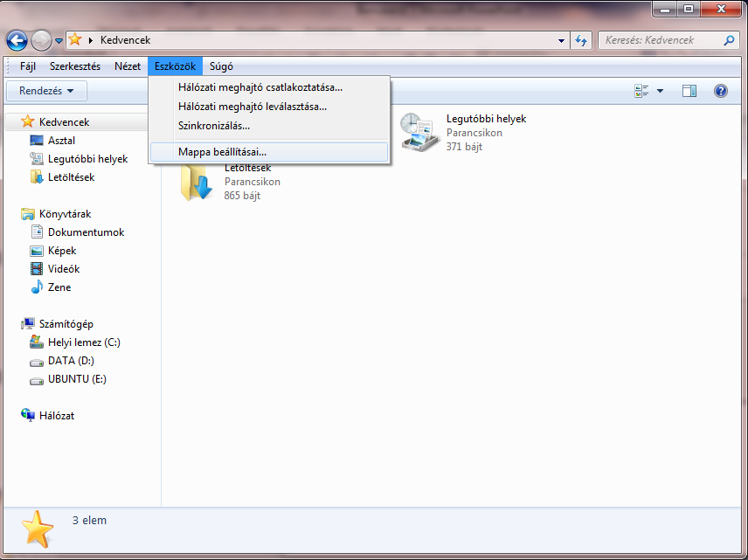Click the Letöltések folder icon in sidebar
Image resolution: width=748 pixels, height=560 pixels.
pos(37,177)
